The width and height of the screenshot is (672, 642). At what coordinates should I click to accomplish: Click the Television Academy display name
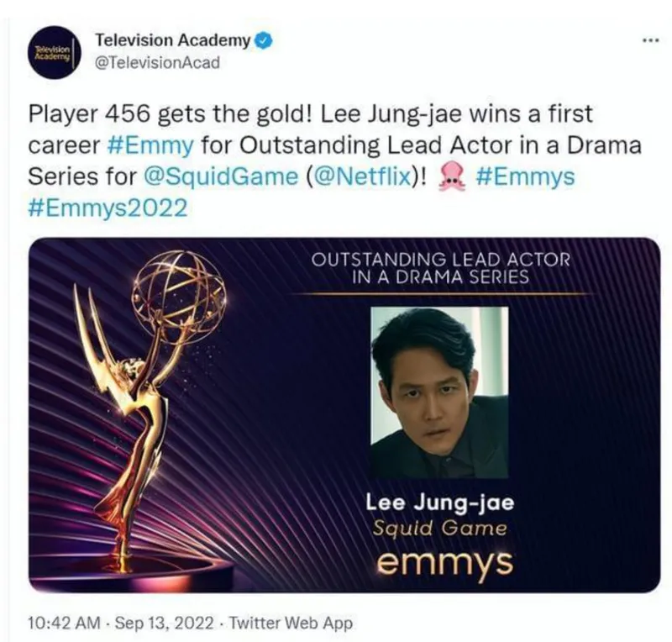[x=173, y=40]
